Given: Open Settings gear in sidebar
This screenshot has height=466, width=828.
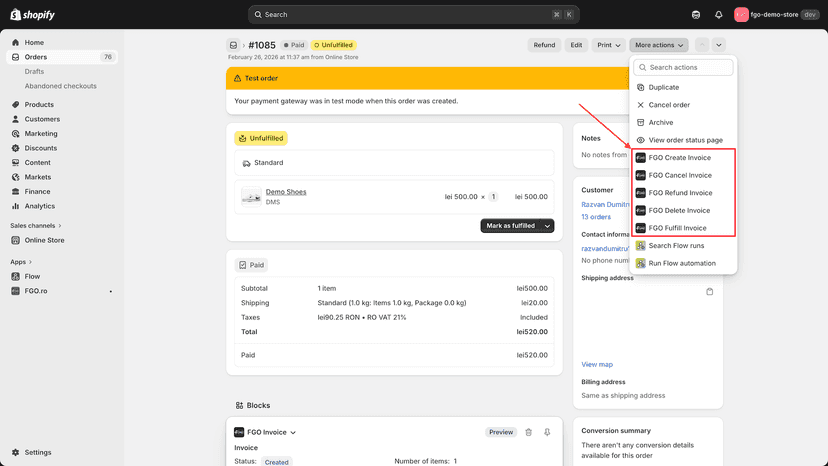Looking at the screenshot, I should pyautogui.click(x=15, y=452).
